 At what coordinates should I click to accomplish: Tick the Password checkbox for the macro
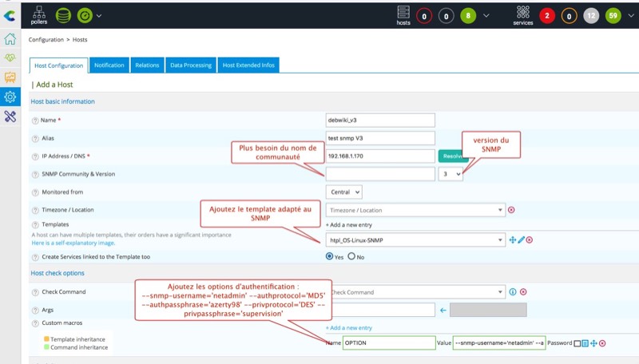[576, 343]
